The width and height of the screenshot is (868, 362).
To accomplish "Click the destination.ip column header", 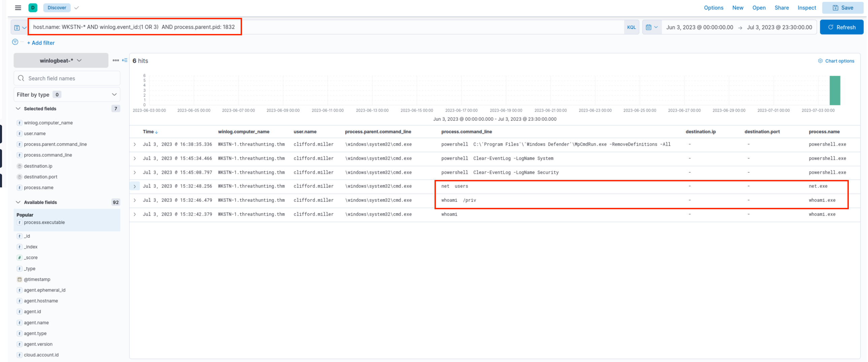I will coord(700,132).
